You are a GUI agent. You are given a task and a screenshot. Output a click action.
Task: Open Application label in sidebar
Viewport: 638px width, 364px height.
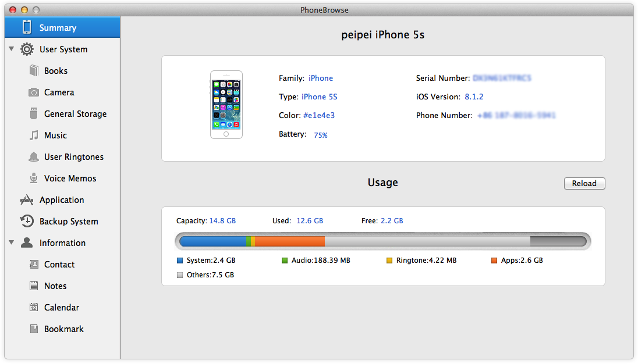(x=62, y=200)
